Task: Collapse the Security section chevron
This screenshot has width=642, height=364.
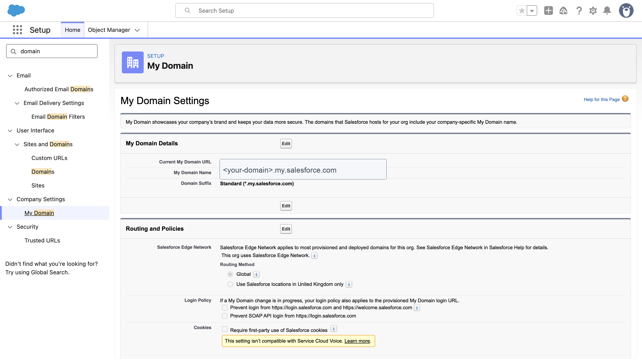Action: pos(10,227)
